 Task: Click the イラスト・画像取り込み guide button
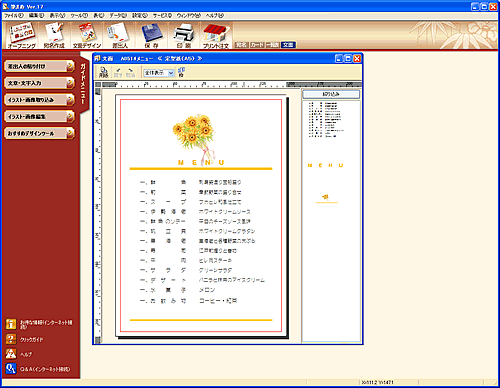(39, 100)
